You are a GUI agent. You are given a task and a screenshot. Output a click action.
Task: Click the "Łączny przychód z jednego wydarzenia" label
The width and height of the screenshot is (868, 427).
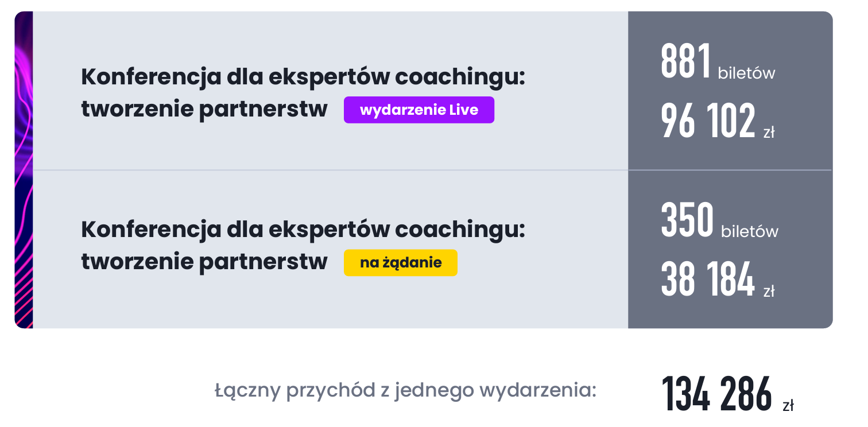tap(405, 391)
